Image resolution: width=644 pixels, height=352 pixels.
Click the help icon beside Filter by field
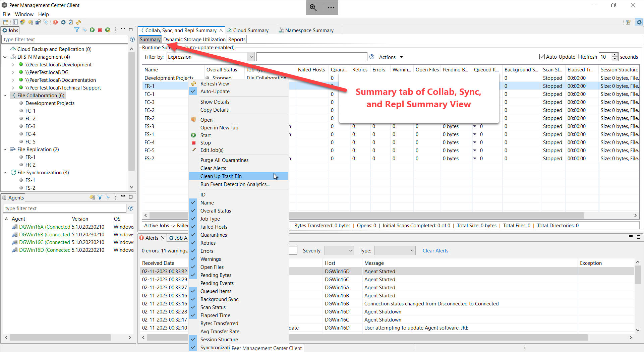click(x=372, y=57)
